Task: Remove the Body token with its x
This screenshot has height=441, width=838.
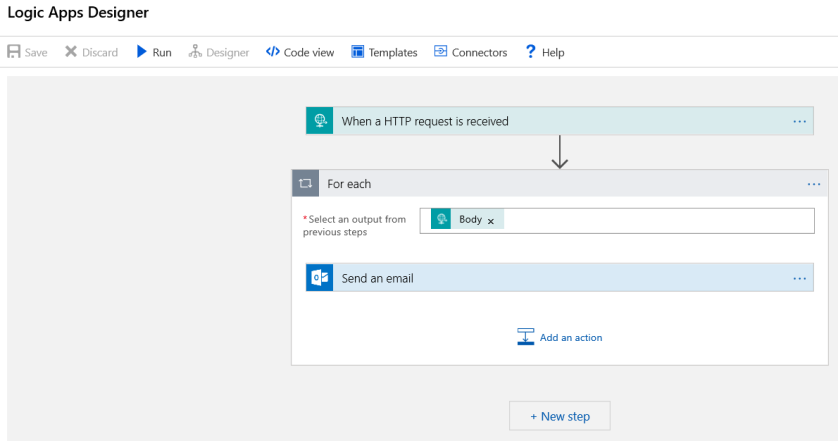Action: [x=491, y=221]
